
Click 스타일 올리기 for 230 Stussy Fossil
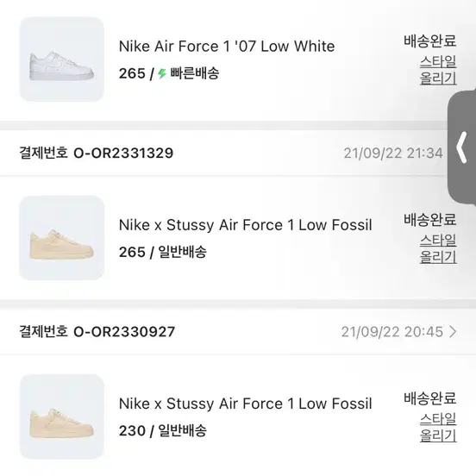(438, 428)
